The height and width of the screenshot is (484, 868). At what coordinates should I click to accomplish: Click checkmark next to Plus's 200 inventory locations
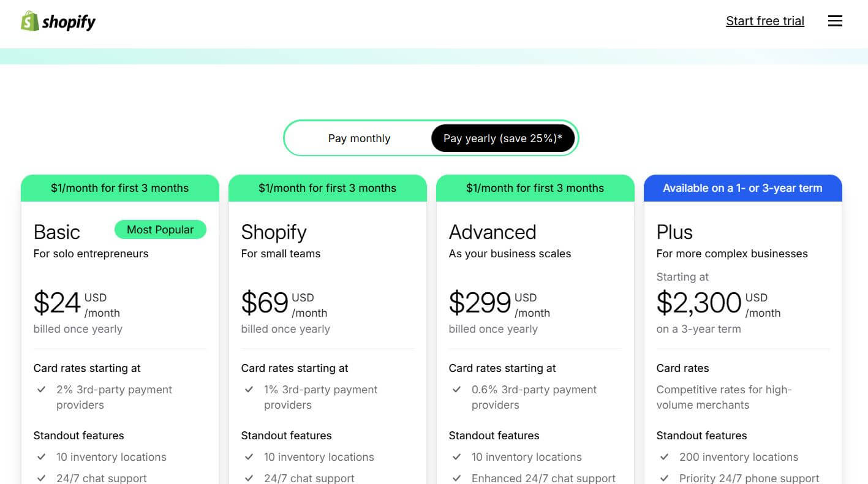click(x=665, y=457)
